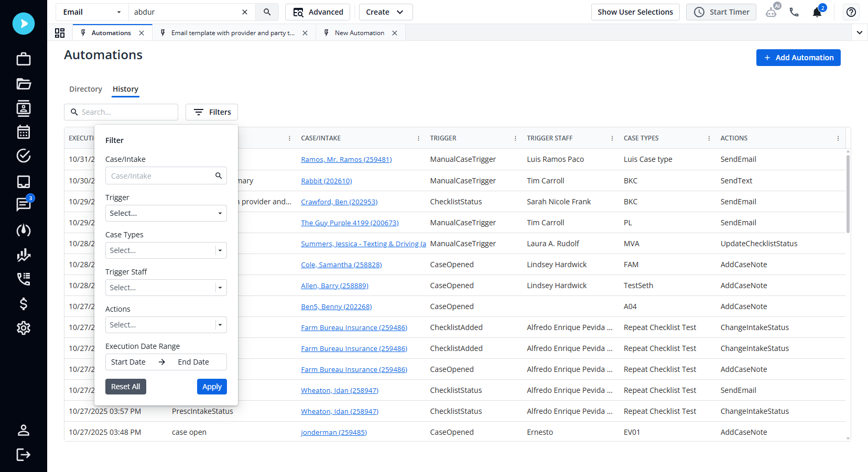
Task: Click the phone dialer icon
Action: (x=794, y=12)
